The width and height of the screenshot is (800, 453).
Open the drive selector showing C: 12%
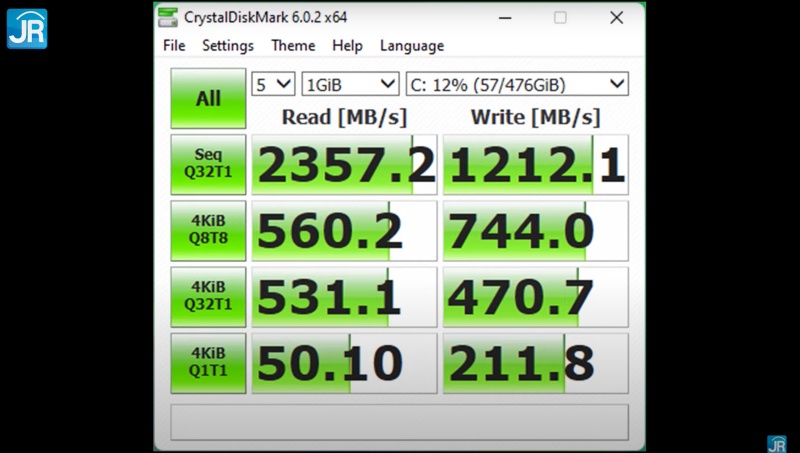(x=516, y=85)
